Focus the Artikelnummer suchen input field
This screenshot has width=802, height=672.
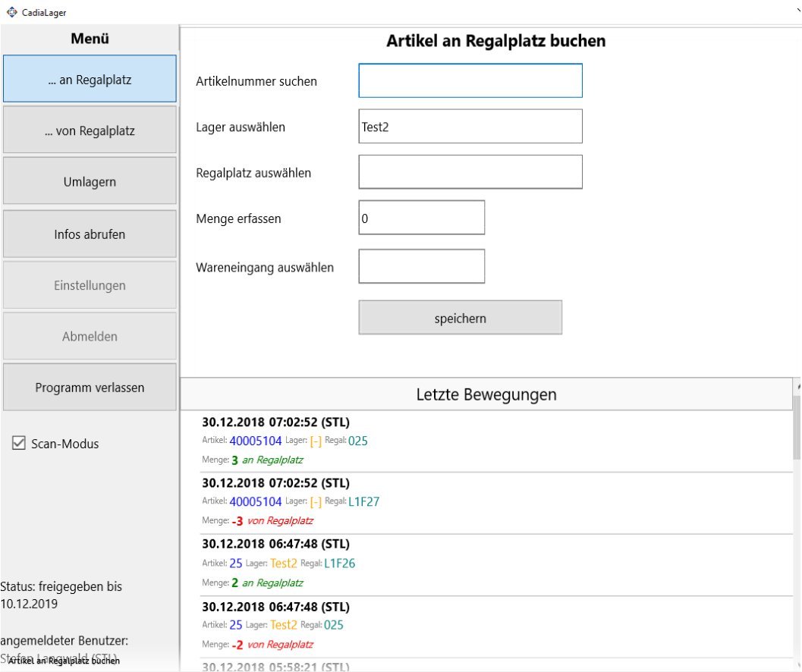point(470,81)
